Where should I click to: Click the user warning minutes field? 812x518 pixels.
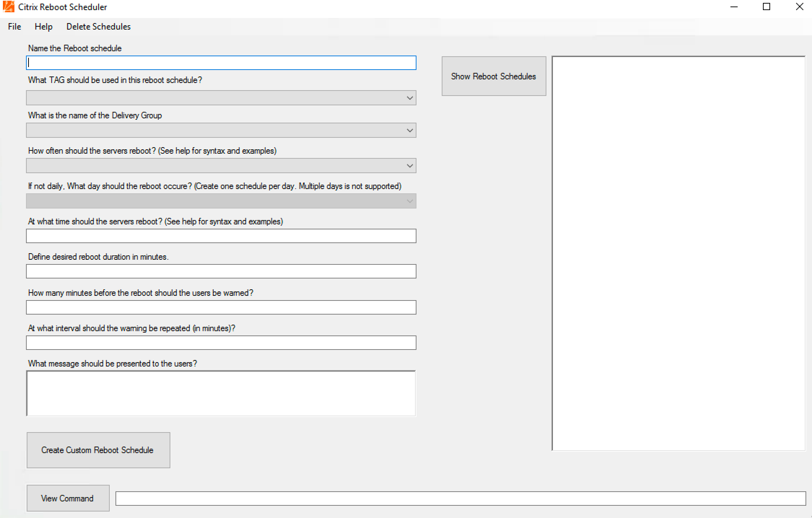[221, 307]
